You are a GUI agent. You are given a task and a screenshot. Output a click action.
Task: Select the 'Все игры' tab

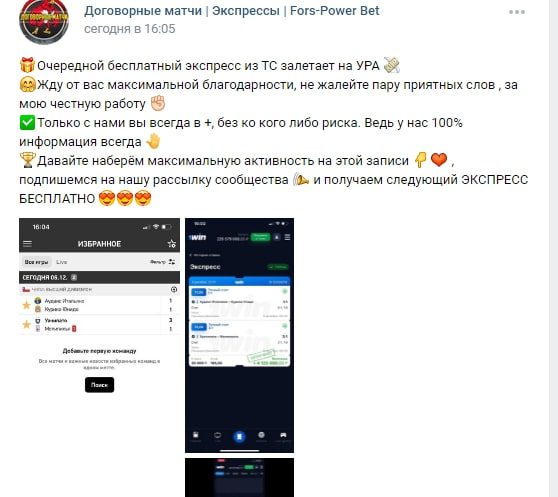click(x=36, y=262)
